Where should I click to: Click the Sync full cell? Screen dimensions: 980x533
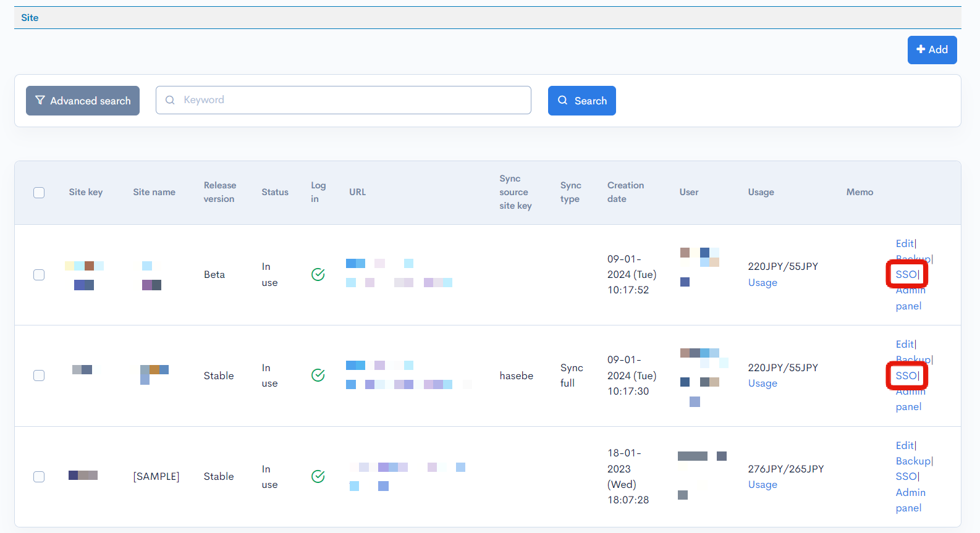pyautogui.click(x=572, y=376)
